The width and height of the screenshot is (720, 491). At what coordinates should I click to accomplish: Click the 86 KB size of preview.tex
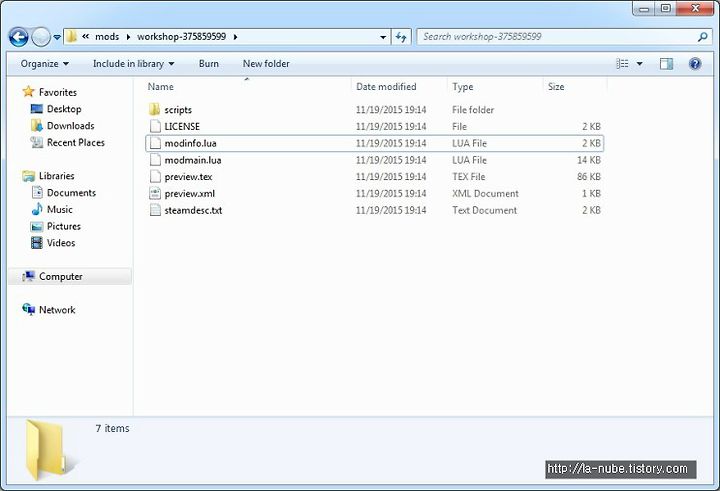[x=589, y=177]
